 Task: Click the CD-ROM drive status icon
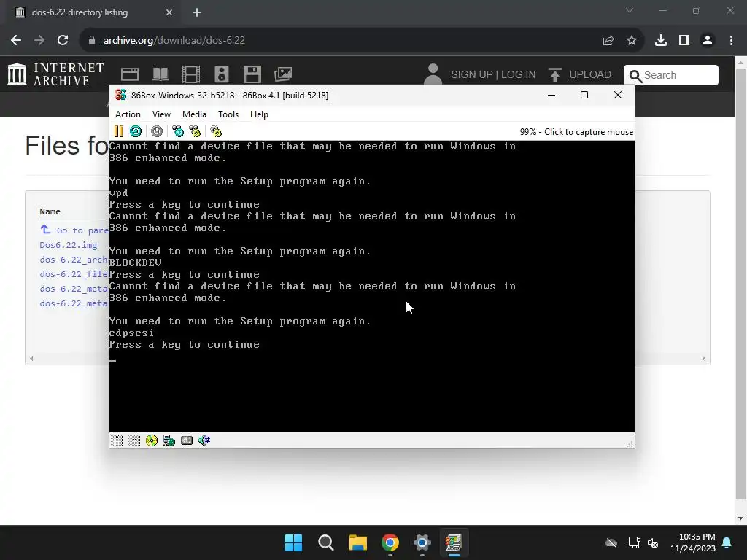[152, 440]
